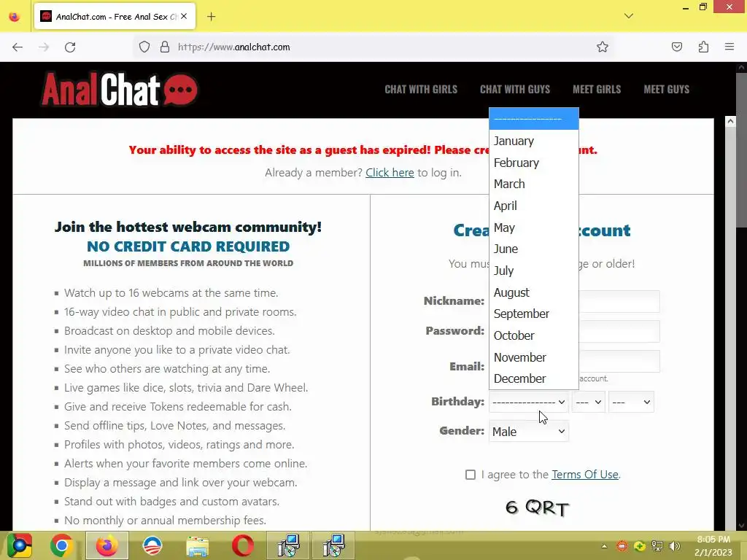Image resolution: width=747 pixels, height=560 pixels.
Task: Open Chat With Girls menu item
Action: pyautogui.click(x=421, y=90)
